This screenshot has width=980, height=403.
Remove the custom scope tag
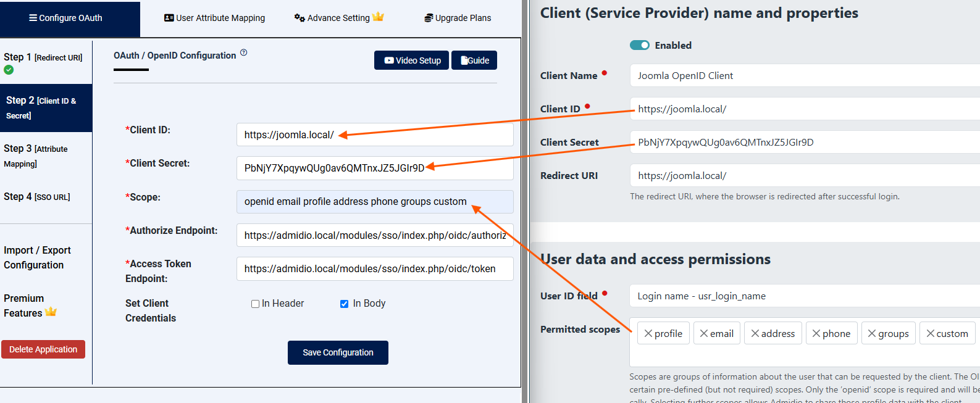click(x=930, y=334)
